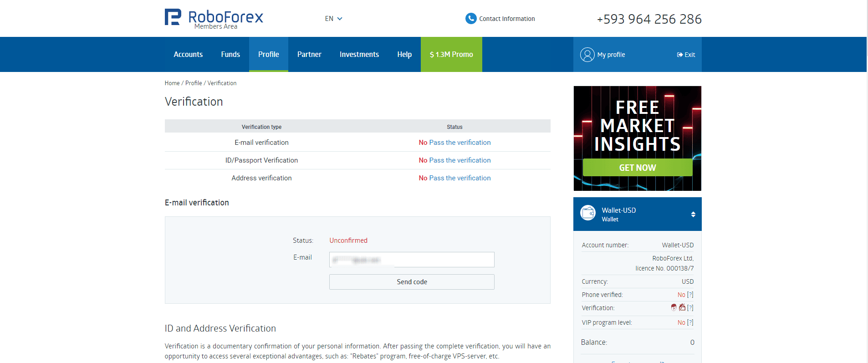The image size is (868, 363).
Task: Open the [?] help next to VIP program level
Action: pyautogui.click(x=690, y=322)
